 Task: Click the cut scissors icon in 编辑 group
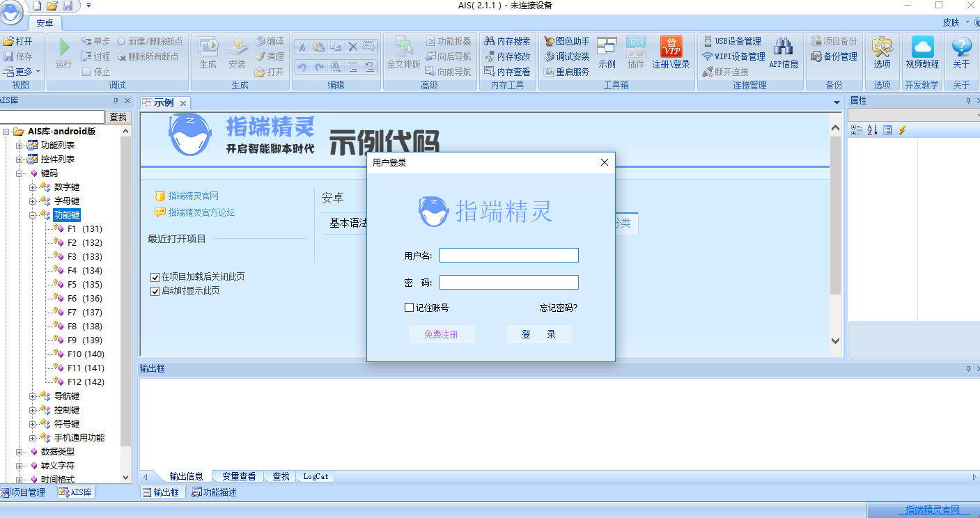(x=302, y=47)
